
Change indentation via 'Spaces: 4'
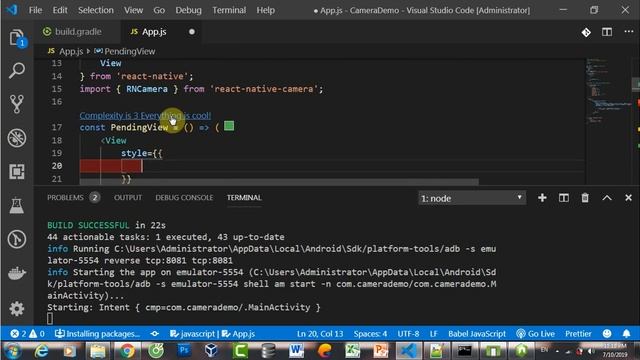click(x=370, y=334)
